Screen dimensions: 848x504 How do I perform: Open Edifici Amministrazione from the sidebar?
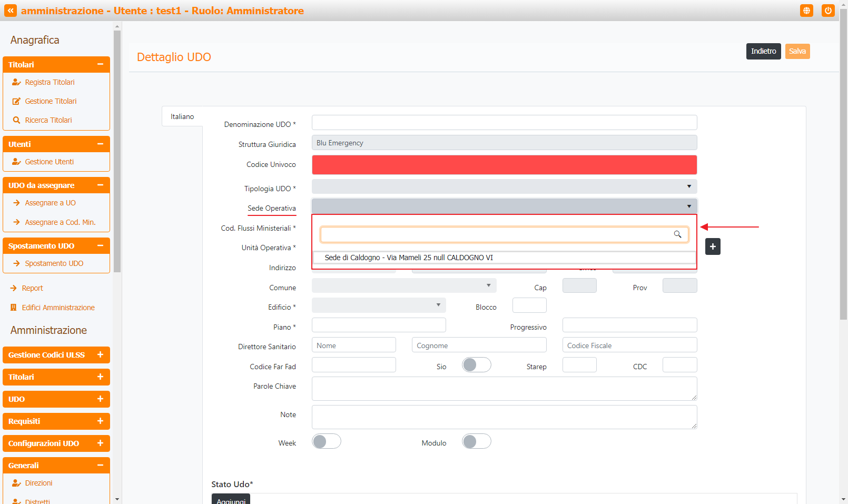pyautogui.click(x=58, y=308)
